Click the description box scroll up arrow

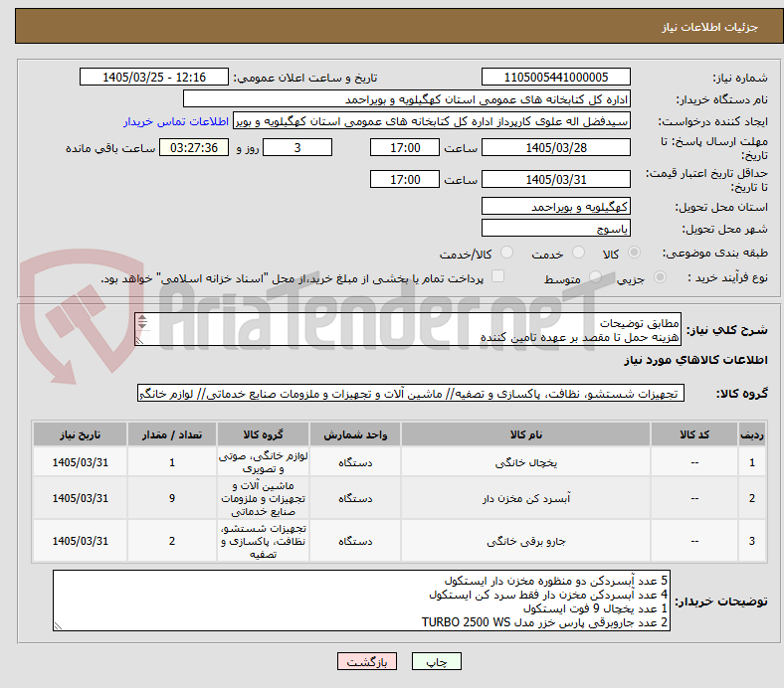[142, 318]
